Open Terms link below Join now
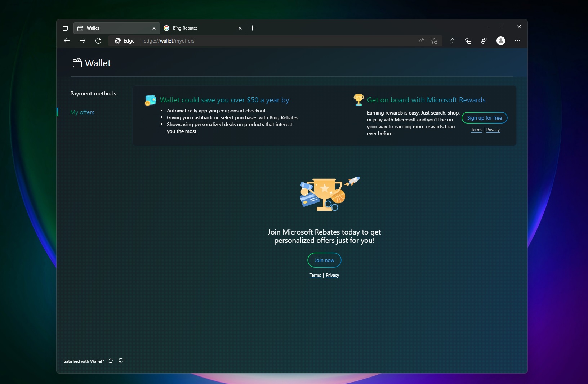Viewport: 588px width, 384px height. 315,275
